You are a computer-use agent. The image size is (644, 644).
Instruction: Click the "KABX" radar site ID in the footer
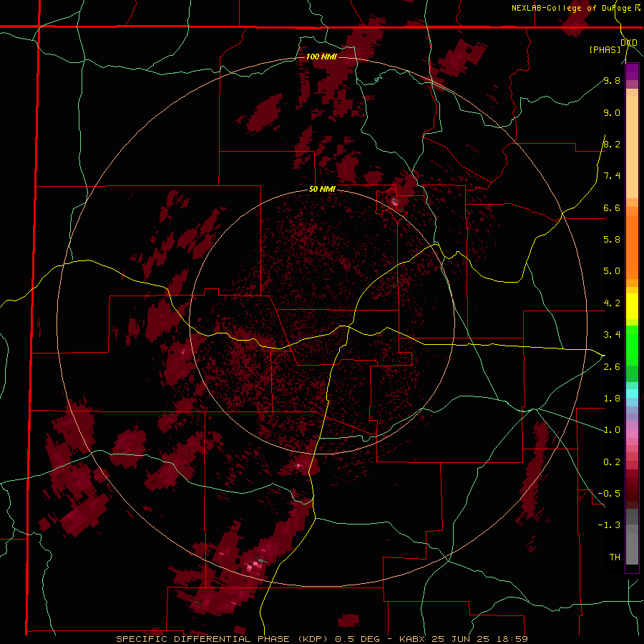coord(413,639)
